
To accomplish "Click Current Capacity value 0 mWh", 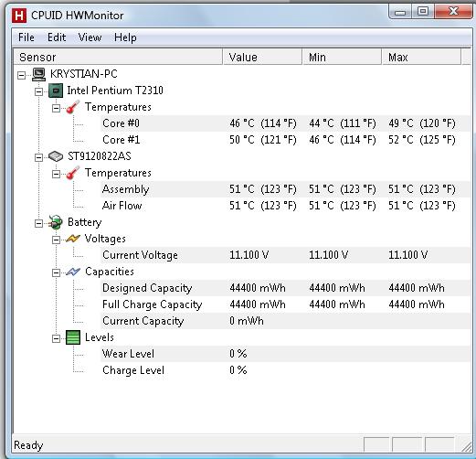I will point(247,321).
